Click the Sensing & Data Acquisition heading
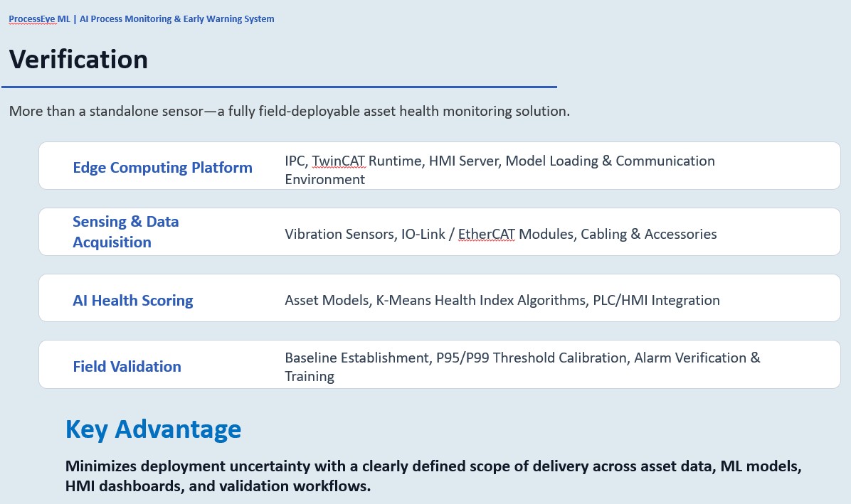 (126, 232)
